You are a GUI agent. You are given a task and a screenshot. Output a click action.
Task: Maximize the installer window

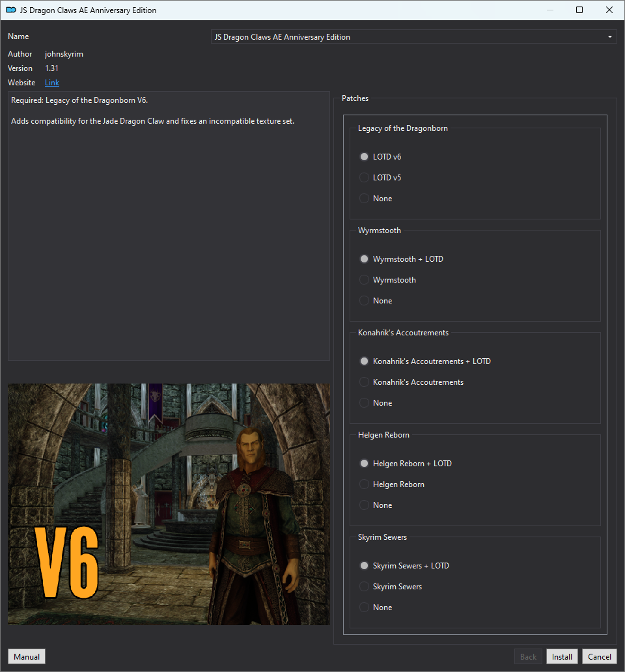579,10
